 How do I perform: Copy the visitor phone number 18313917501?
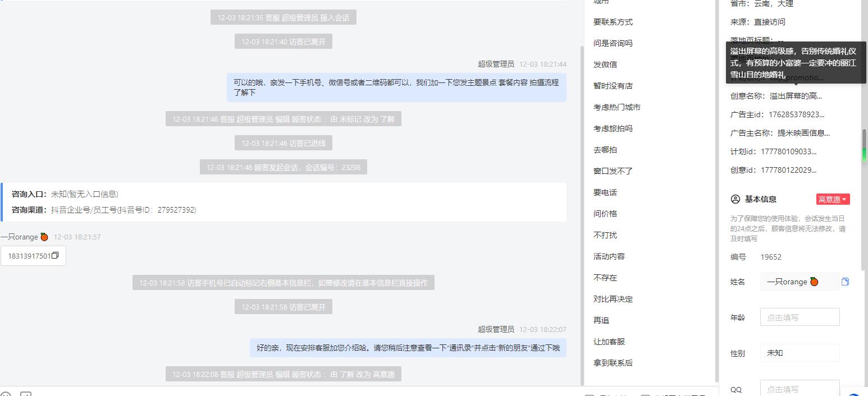click(55, 256)
